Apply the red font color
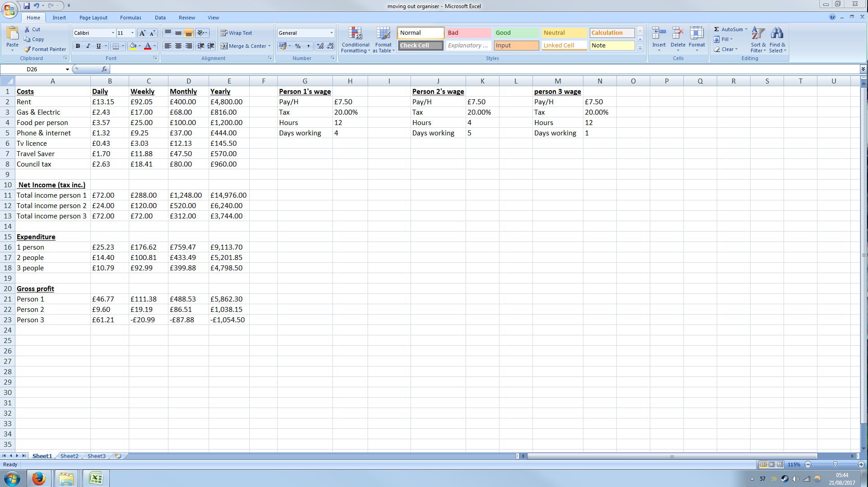This screenshot has width=868, height=487. tap(147, 46)
